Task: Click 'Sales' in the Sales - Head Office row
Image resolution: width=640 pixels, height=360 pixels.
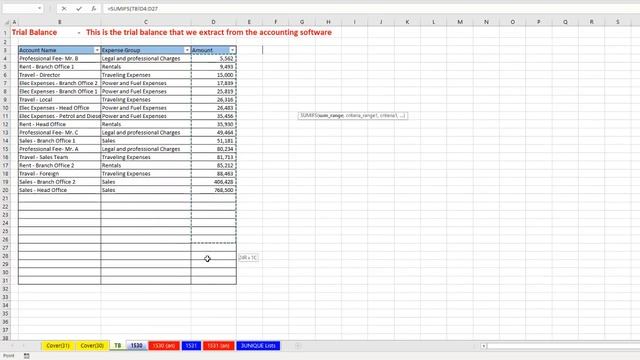Action: pos(146,190)
